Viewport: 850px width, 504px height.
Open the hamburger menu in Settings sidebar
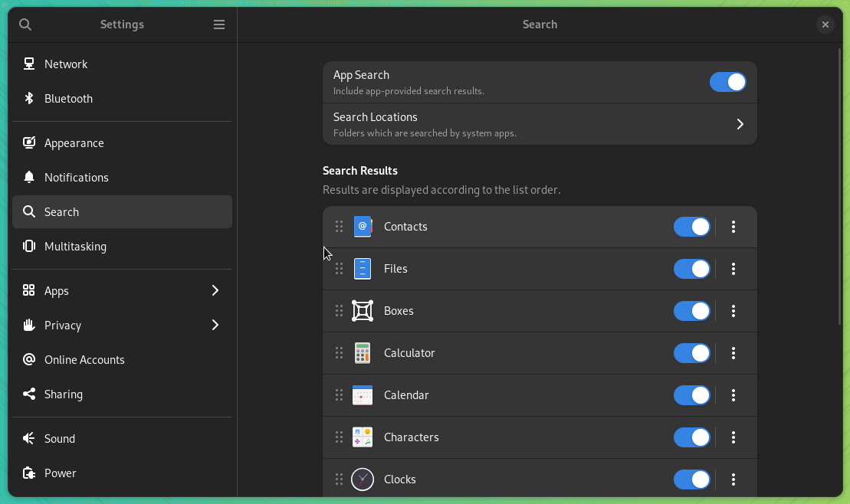(x=219, y=24)
